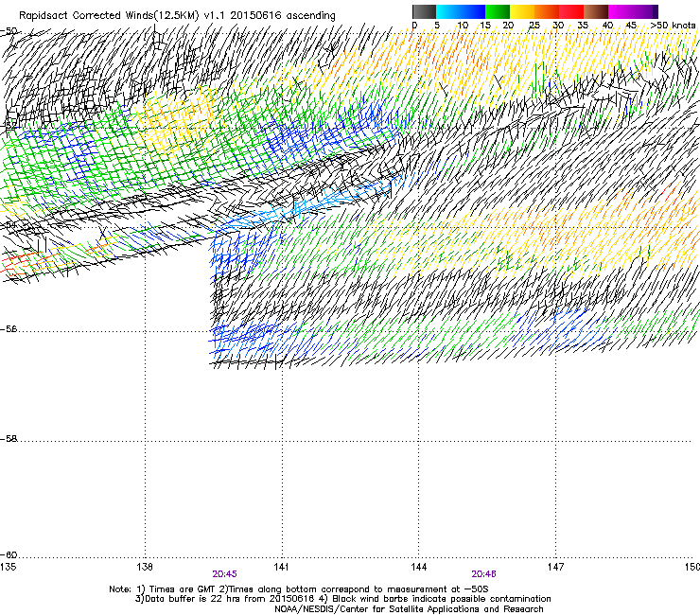This screenshot has height=615, width=700.
Task: Click legend tick label 25
Action: (534, 26)
